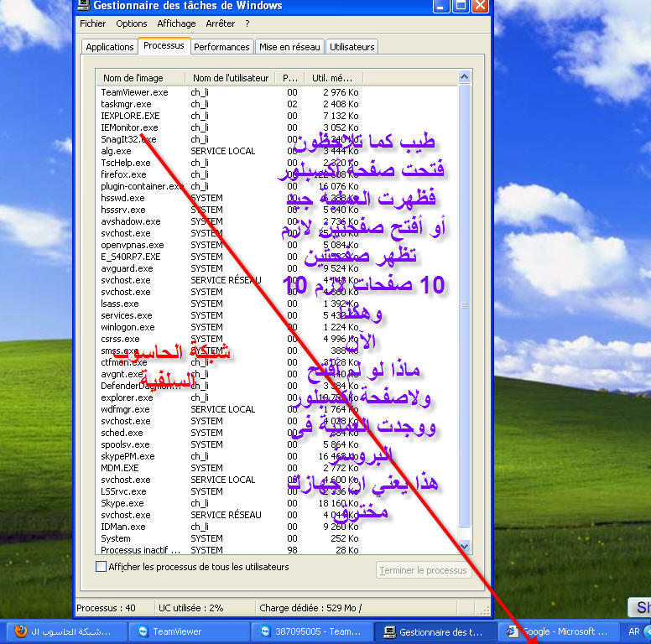The image size is (651, 644).
Task: Click the process list scroll-up arrow
Action: point(465,77)
